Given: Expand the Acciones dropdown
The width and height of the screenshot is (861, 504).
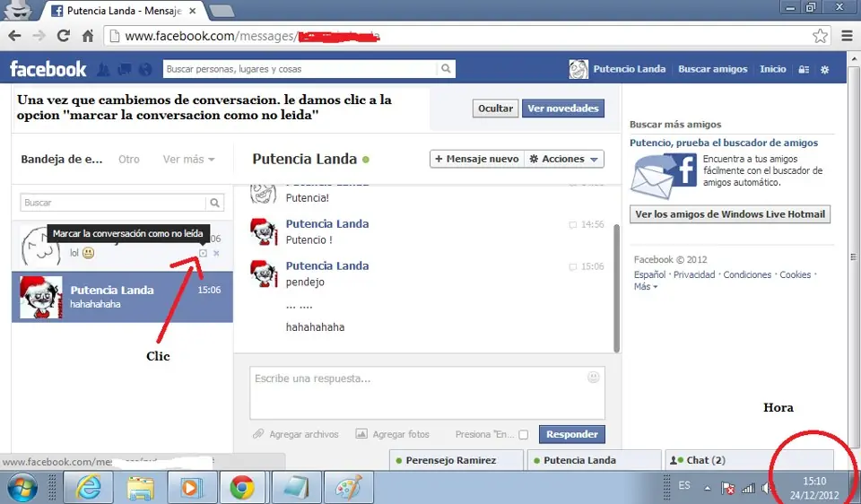Looking at the screenshot, I should (564, 159).
